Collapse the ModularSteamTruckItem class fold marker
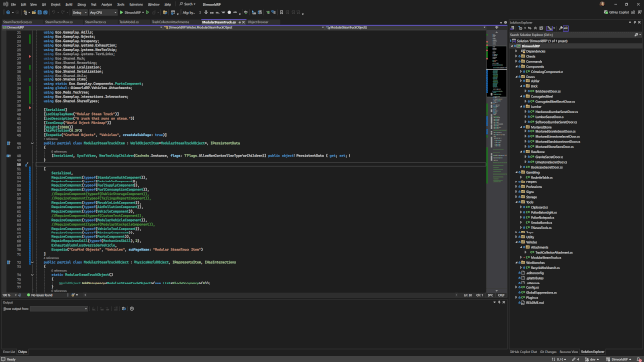The height and width of the screenshot is (362, 644). pos(32,143)
